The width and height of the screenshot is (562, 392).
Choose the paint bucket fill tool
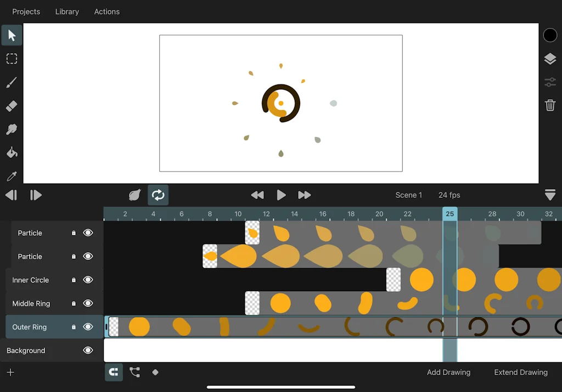pyautogui.click(x=12, y=152)
